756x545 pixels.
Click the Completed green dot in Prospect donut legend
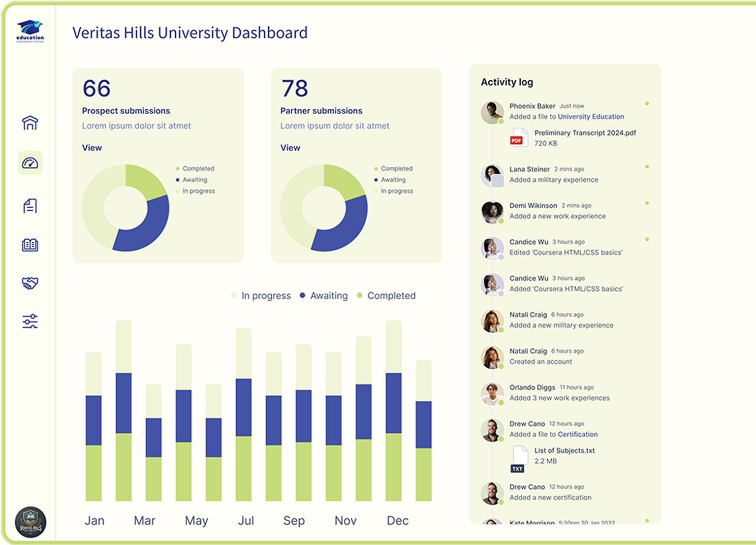coord(178,168)
